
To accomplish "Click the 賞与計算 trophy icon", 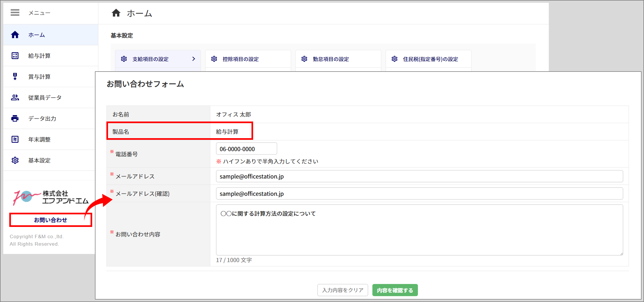I will (x=15, y=76).
